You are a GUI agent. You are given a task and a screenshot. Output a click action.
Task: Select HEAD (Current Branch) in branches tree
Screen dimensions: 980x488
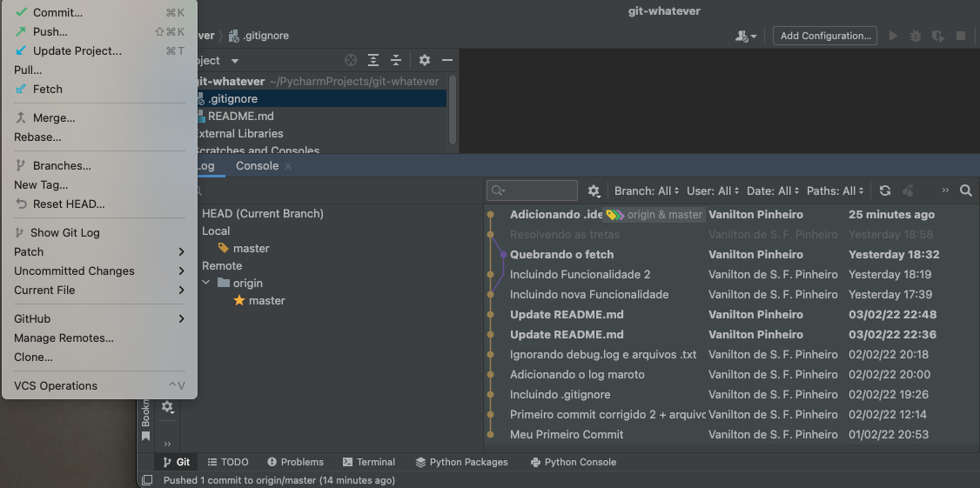click(x=263, y=214)
